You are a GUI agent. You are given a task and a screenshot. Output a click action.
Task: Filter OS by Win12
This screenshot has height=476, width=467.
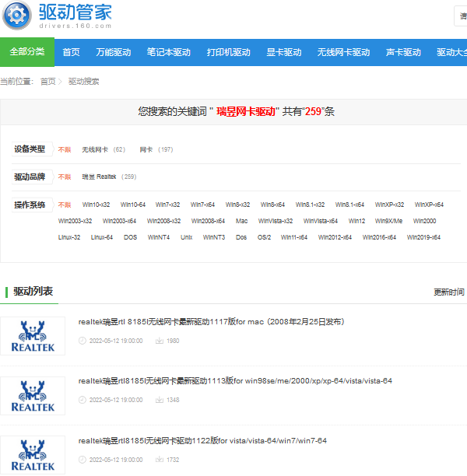356,221
